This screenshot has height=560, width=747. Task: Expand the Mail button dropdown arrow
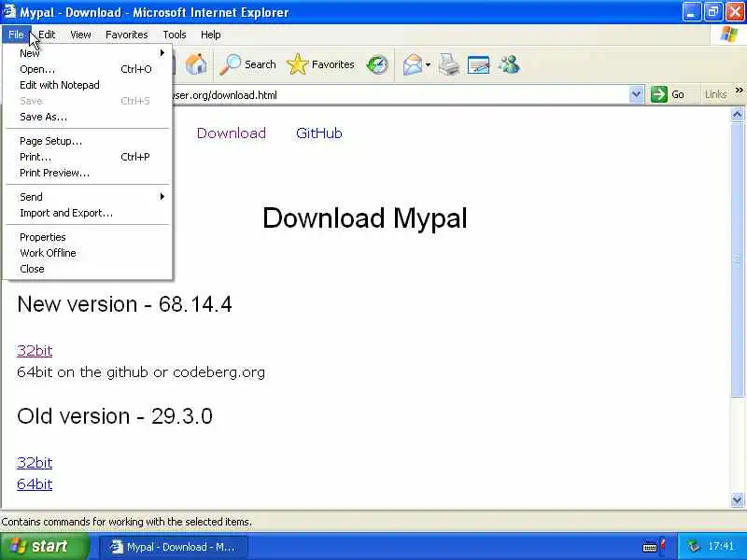(428, 64)
